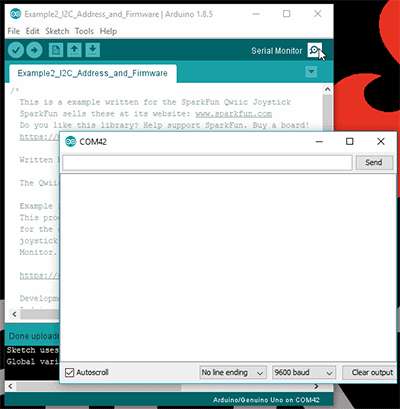Image resolution: width=400 pixels, height=409 pixels.
Task: Save the sketch using the Save icon
Action: [92, 50]
